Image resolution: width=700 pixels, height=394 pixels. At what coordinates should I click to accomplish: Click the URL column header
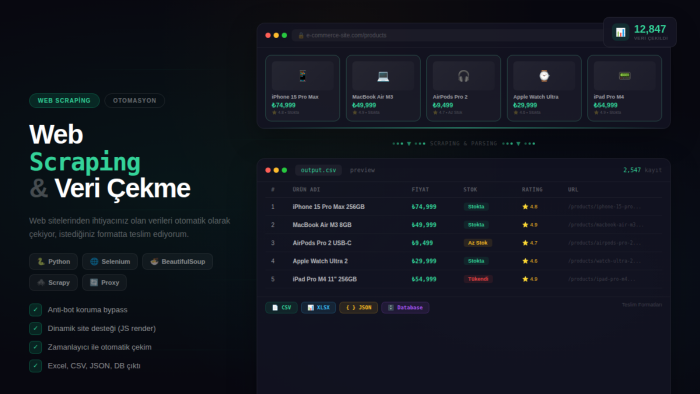click(x=573, y=190)
